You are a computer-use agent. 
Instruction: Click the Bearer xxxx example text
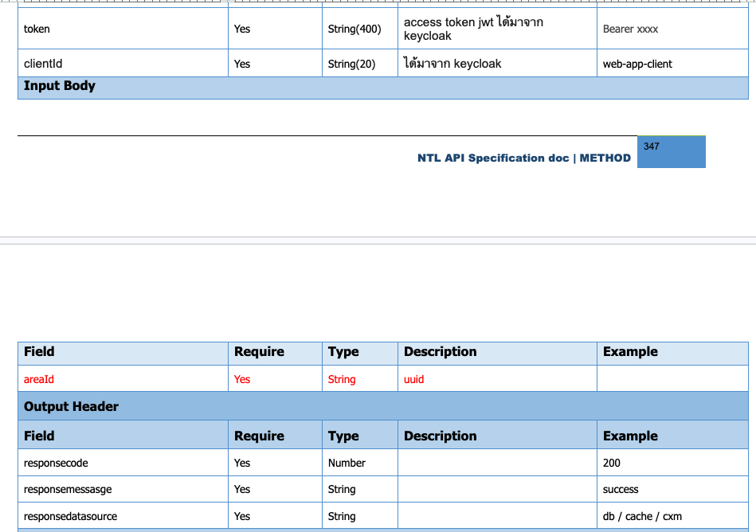pyautogui.click(x=630, y=29)
